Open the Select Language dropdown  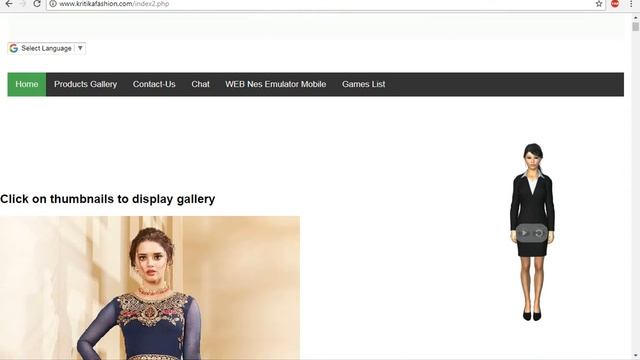coord(47,48)
